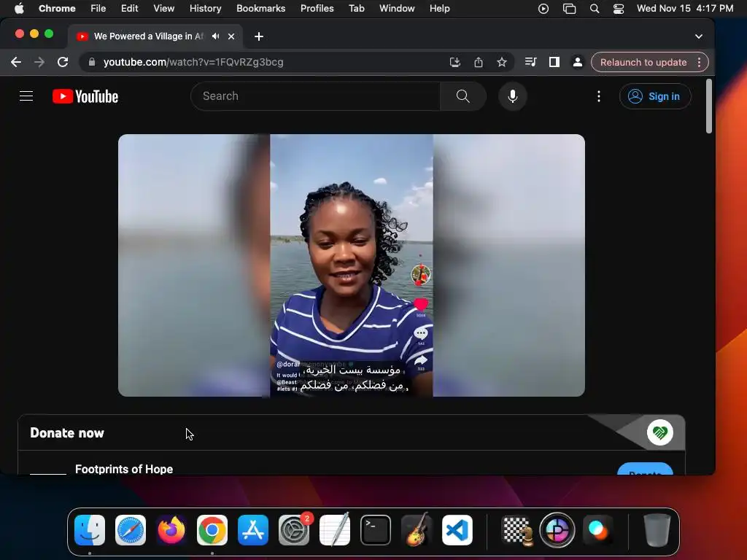The width and height of the screenshot is (747, 560).
Task: Launch Firefox from the Dock
Action: pos(171,530)
